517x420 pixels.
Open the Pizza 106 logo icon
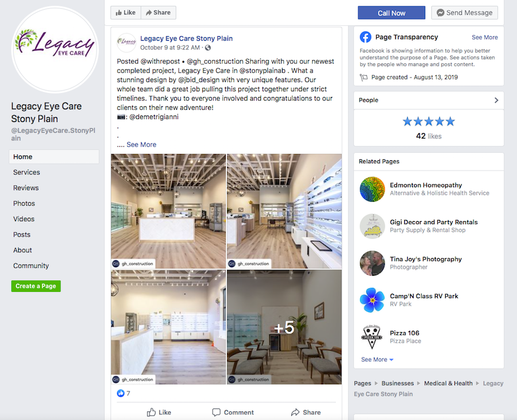pos(372,337)
